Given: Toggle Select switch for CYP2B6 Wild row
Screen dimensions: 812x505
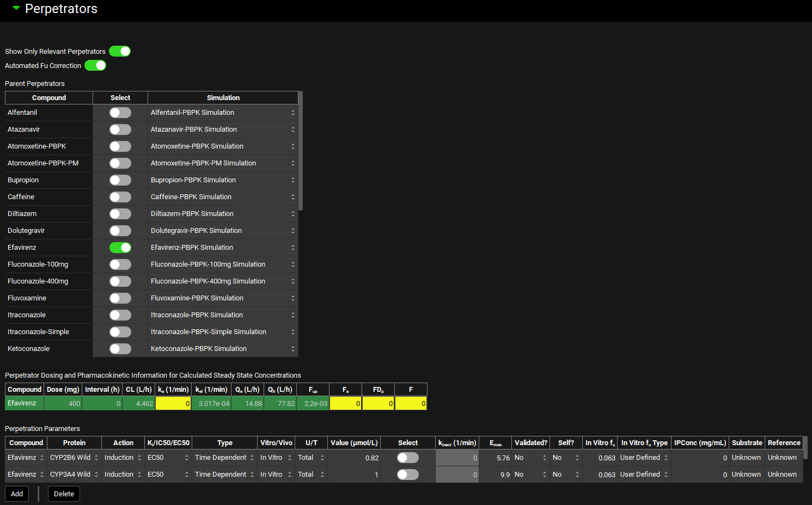Looking at the screenshot, I should (x=408, y=458).
